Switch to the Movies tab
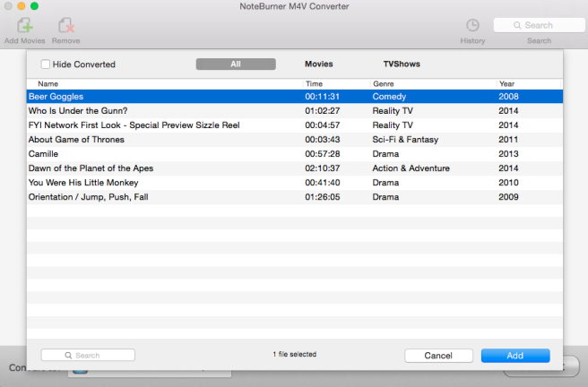Image resolution: width=588 pixels, height=387 pixels. coord(318,64)
